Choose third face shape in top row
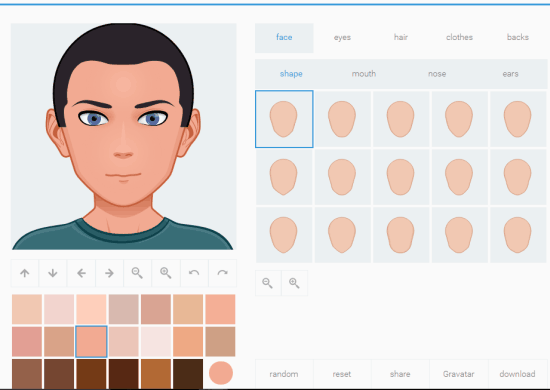The width and height of the screenshot is (550, 390). (401, 119)
